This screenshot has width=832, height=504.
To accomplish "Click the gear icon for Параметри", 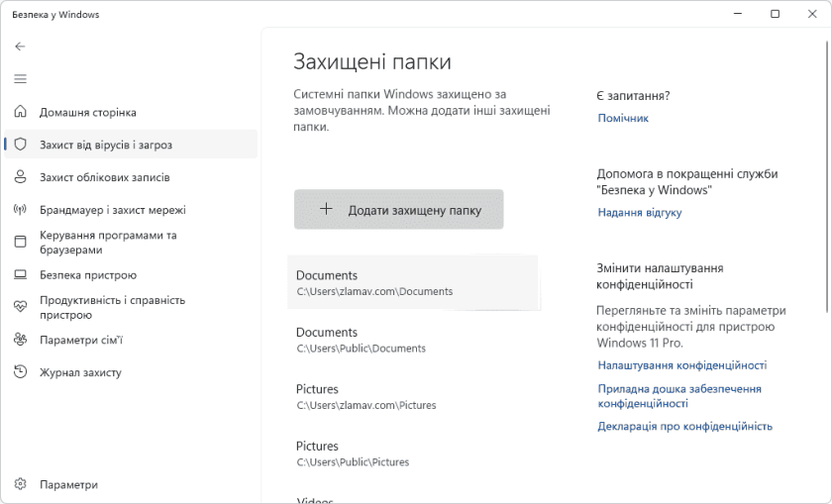I will tap(20, 485).
